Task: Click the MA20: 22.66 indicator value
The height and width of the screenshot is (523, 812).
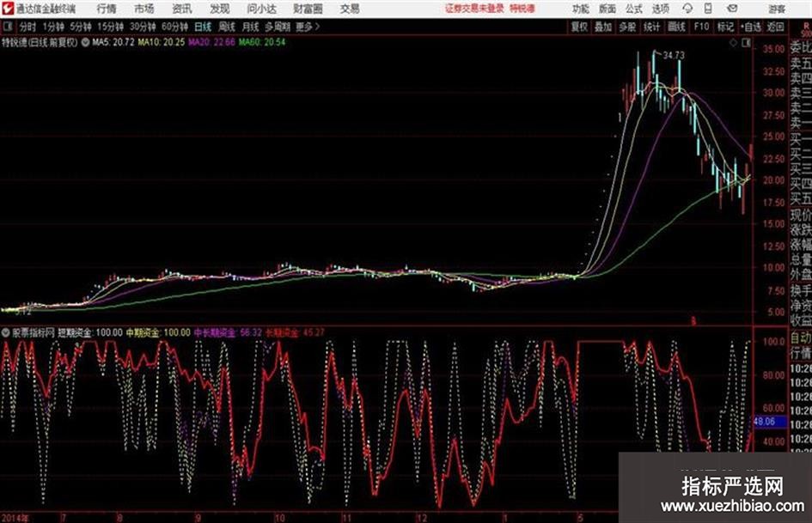Action: (x=211, y=42)
